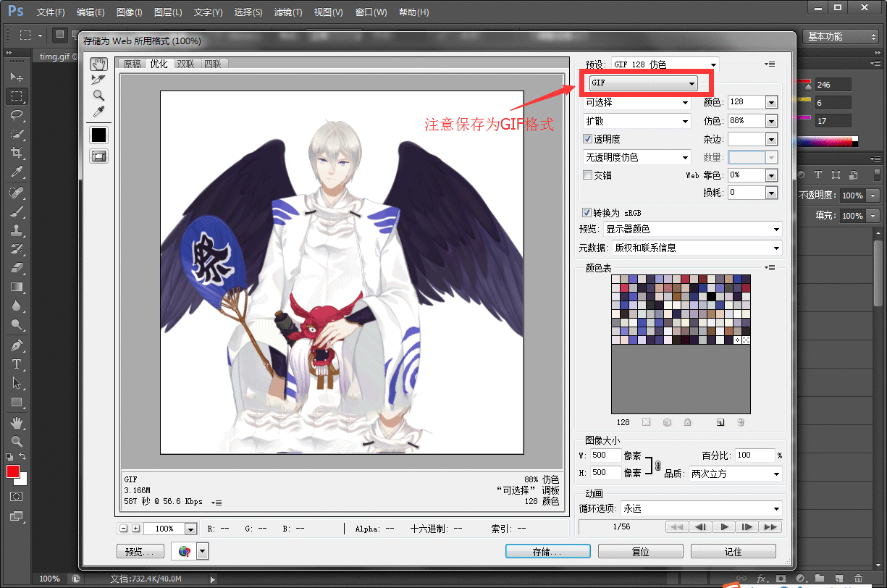This screenshot has width=887, height=588.
Task: Pick the Zoom tool in dialog
Action: (x=98, y=96)
